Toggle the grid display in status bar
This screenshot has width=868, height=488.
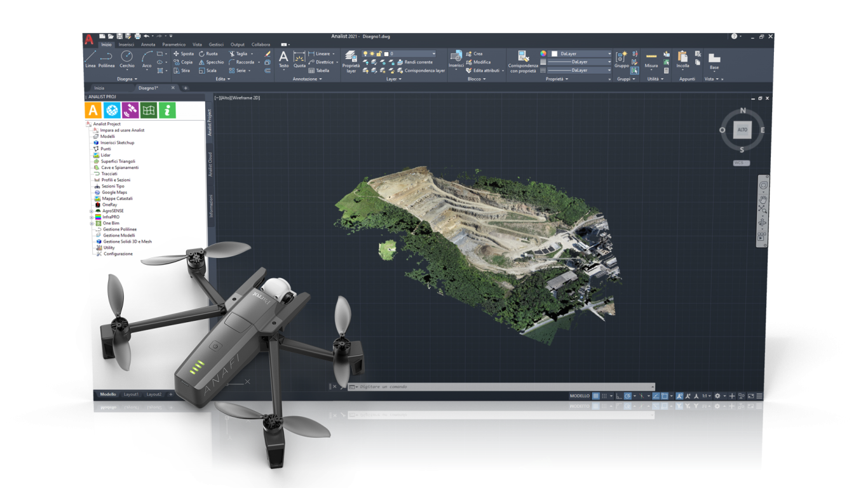coord(595,396)
